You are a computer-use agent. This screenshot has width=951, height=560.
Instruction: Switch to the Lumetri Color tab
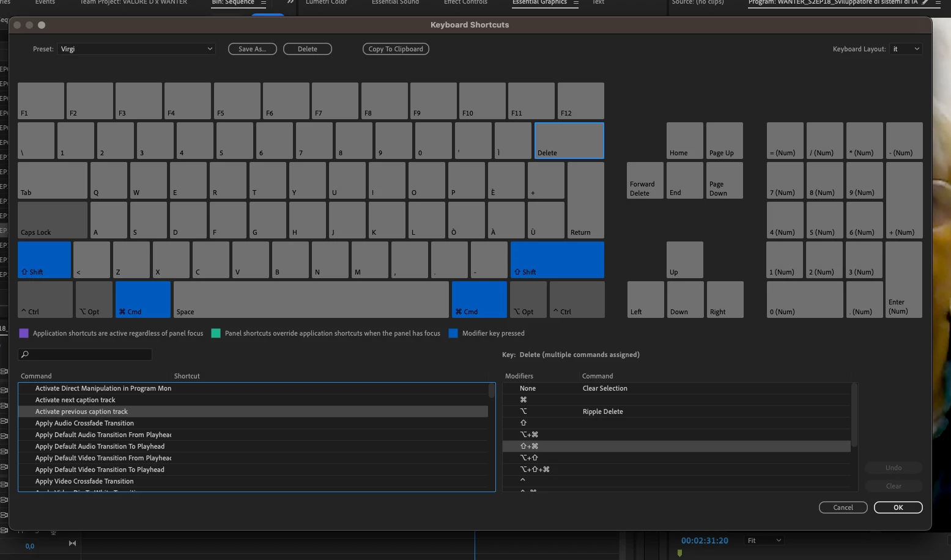point(326,2)
